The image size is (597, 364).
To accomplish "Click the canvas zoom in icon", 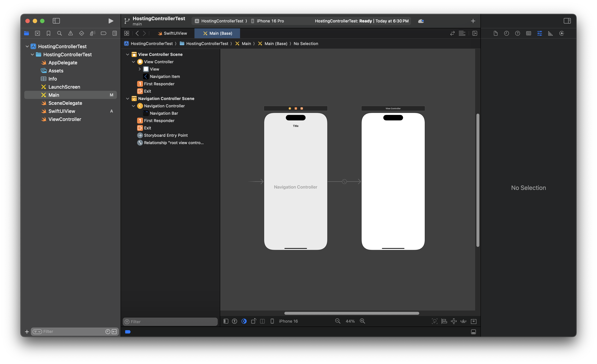I will tap(362, 321).
